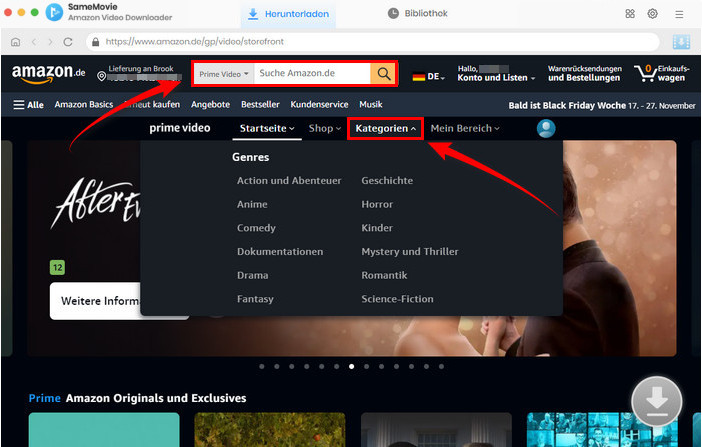Click the browser home icon
Screen dimensions: 702x447
click(15, 42)
